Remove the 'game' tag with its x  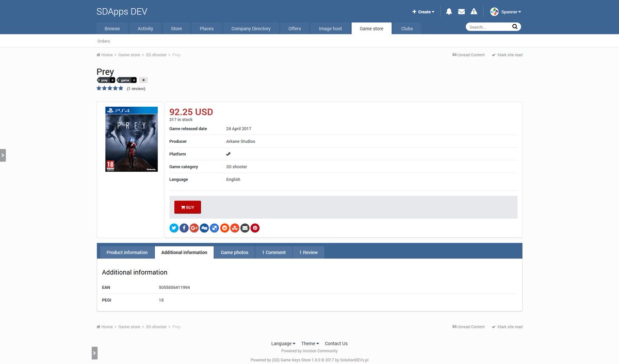click(134, 80)
